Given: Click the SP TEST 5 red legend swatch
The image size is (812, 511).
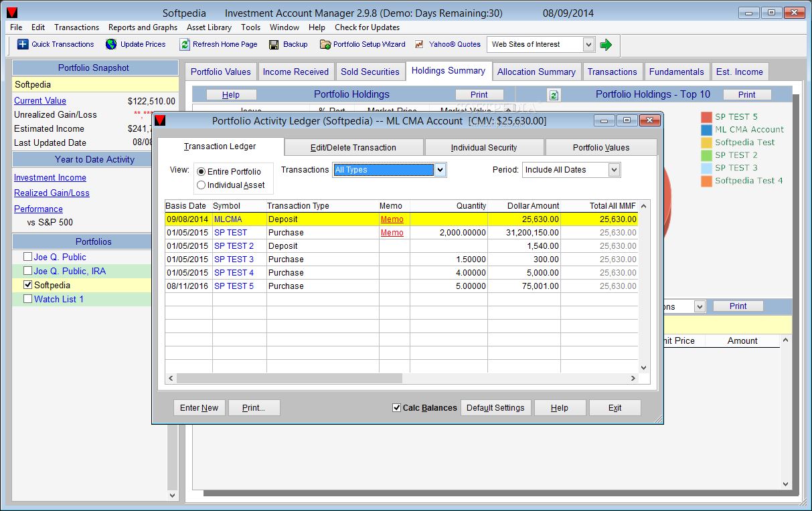Looking at the screenshot, I should [x=706, y=117].
